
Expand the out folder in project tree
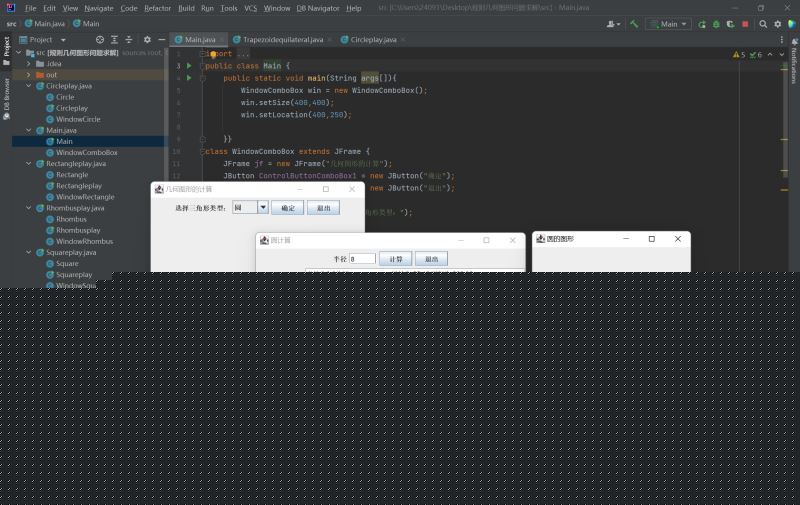[x=28, y=75]
